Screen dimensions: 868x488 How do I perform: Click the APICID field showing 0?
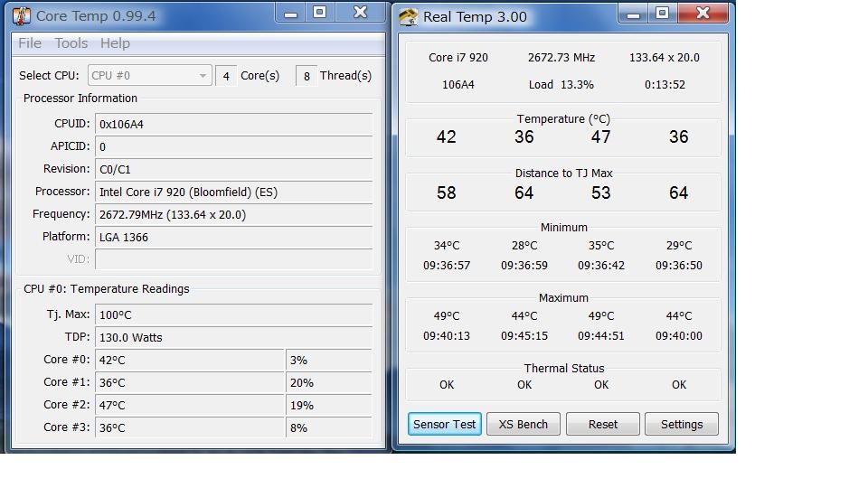pos(233,146)
